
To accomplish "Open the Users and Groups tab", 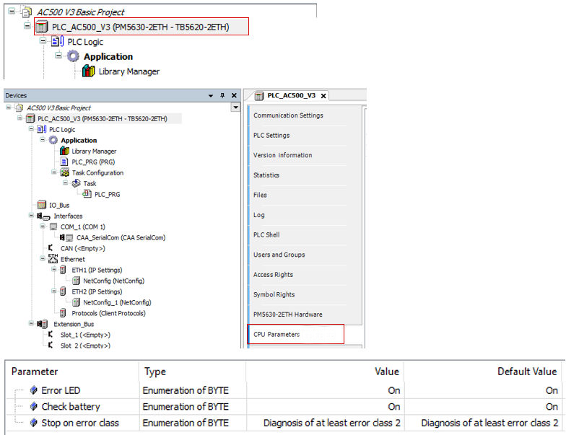I will (279, 255).
